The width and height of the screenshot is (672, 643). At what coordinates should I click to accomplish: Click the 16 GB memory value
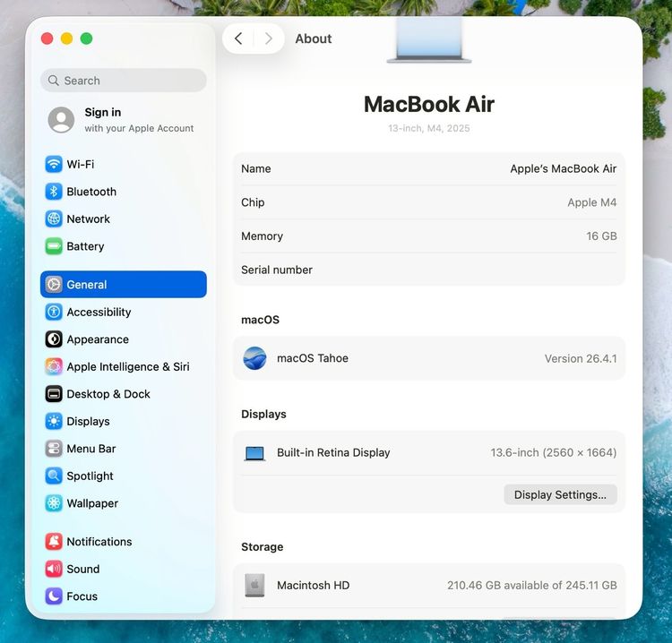[x=601, y=236]
